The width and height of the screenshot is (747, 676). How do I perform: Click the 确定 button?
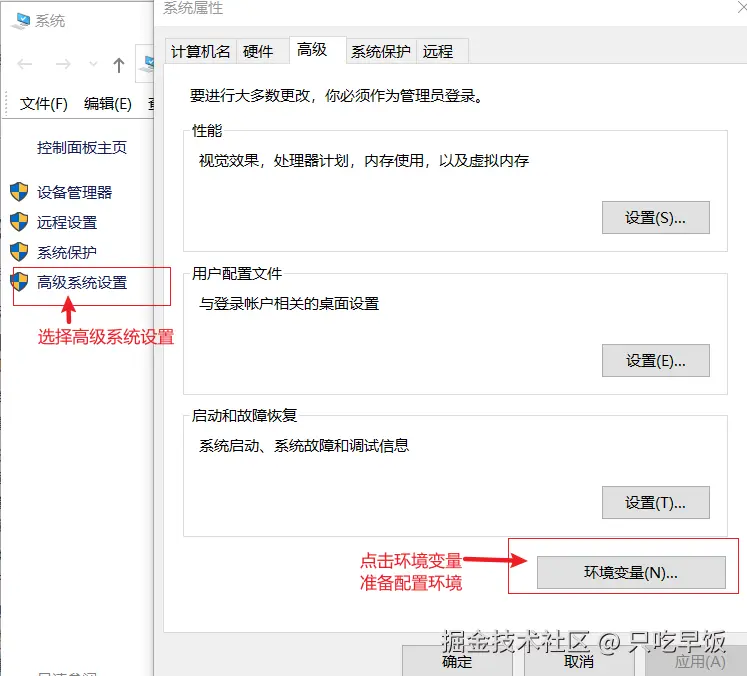coord(457,661)
